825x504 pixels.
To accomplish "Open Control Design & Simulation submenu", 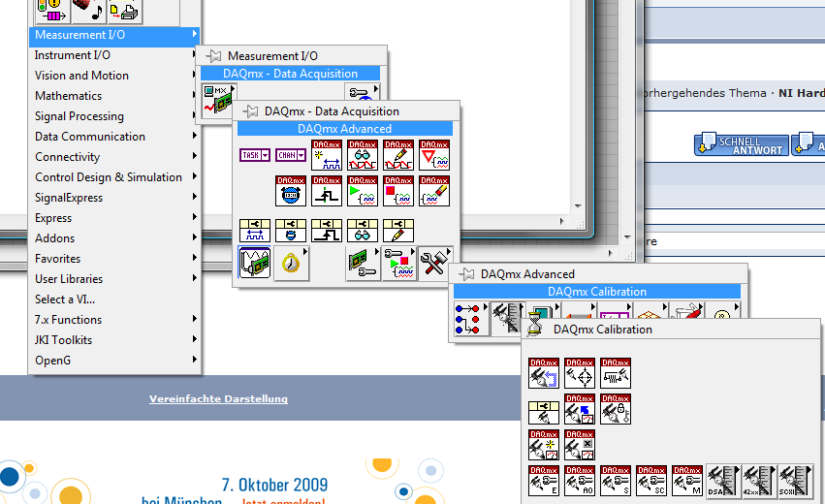I will point(114,176).
